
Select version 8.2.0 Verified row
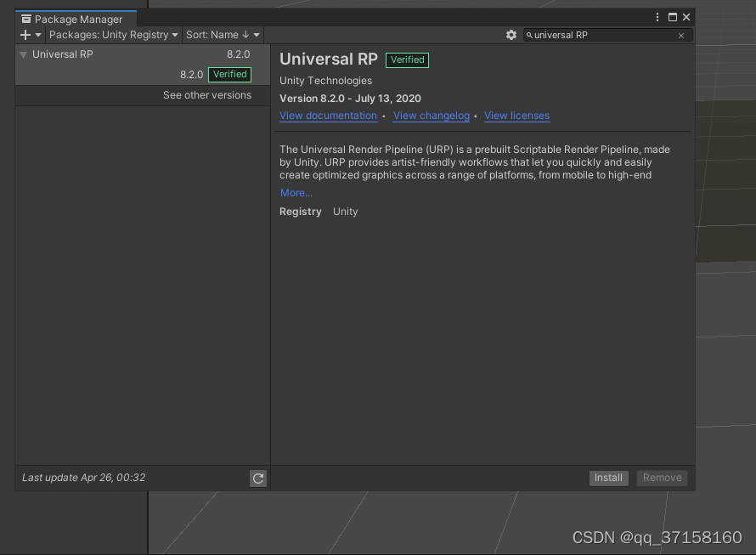(143, 74)
